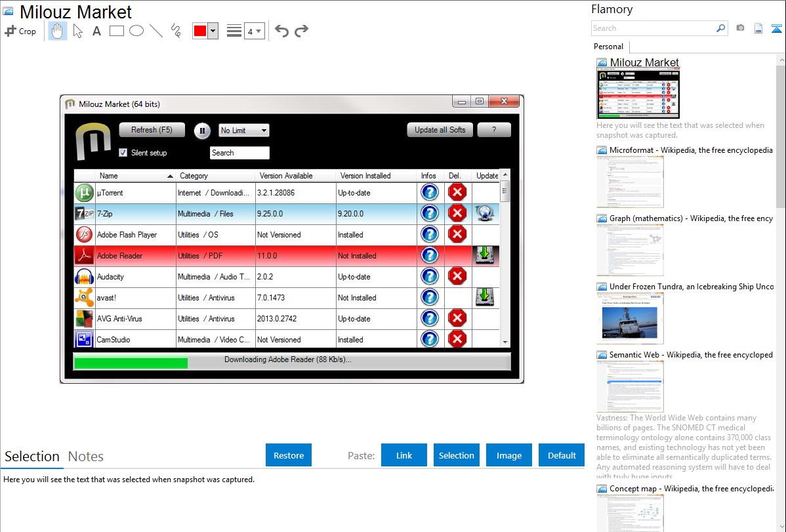Click the µTorrent info icon
Viewport: 786px width, 532px height.
point(430,192)
